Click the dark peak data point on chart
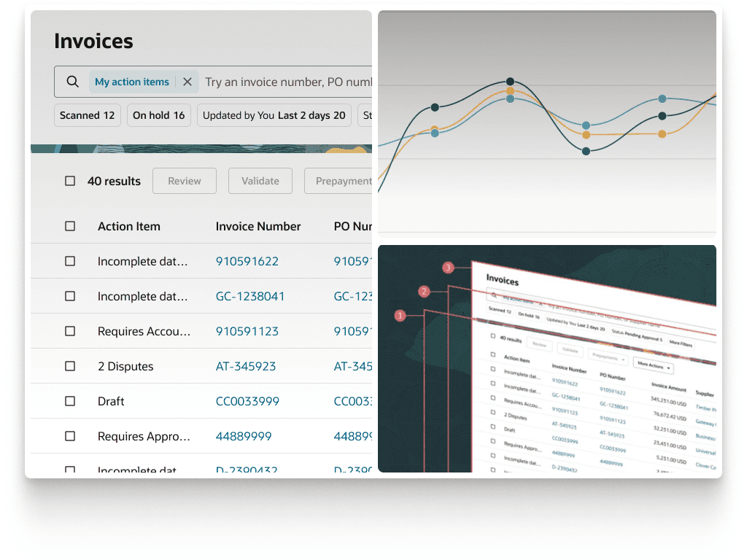The width and height of the screenshot is (747, 560). tap(510, 81)
